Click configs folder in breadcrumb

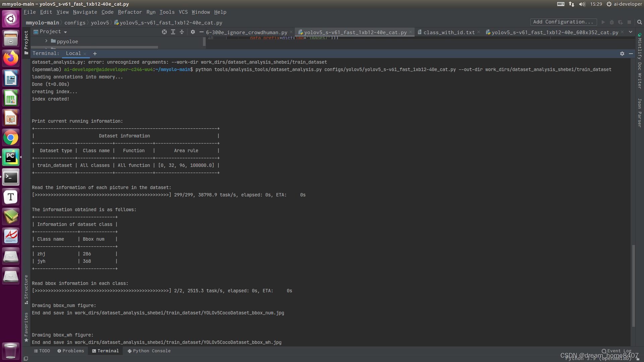75,23
